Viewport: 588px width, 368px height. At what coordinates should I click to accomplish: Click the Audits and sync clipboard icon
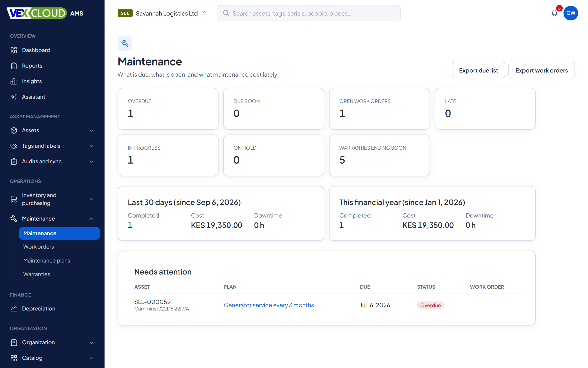(14, 161)
